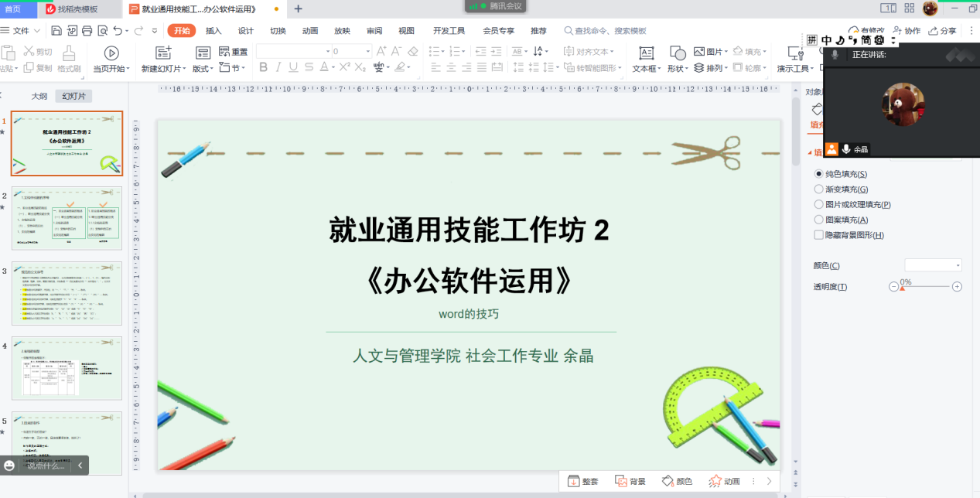Viewport: 980px width, 498px height.
Task: Insert a text box with 文本框 icon
Action: [646, 53]
